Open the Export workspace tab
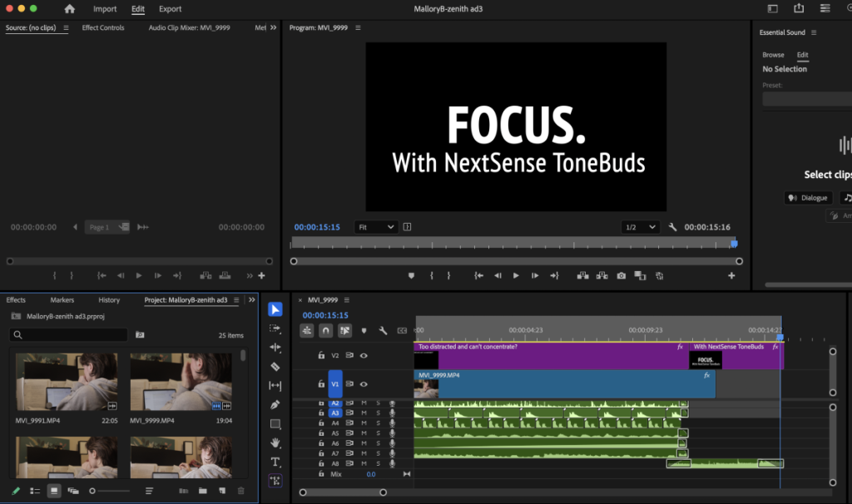The width and height of the screenshot is (852, 504). point(170,8)
